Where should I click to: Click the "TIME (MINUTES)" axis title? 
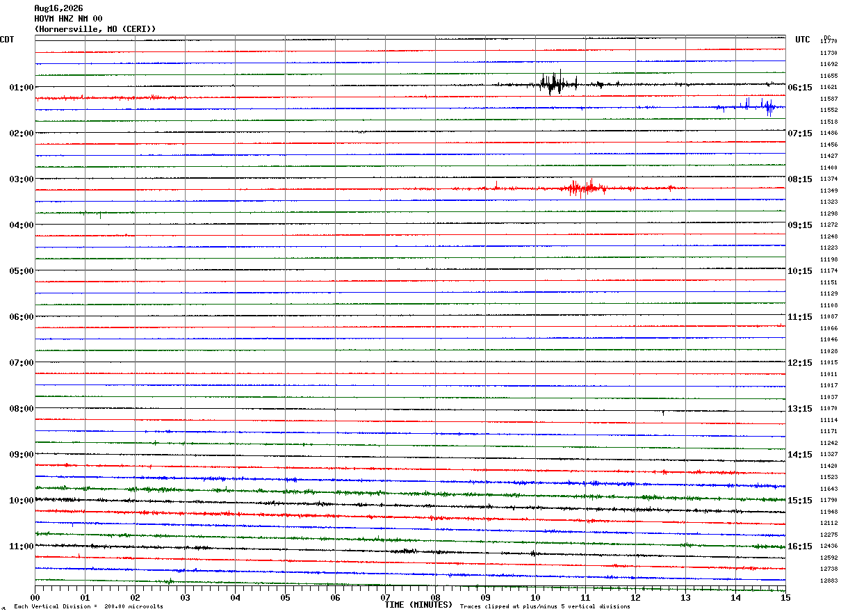point(418,605)
